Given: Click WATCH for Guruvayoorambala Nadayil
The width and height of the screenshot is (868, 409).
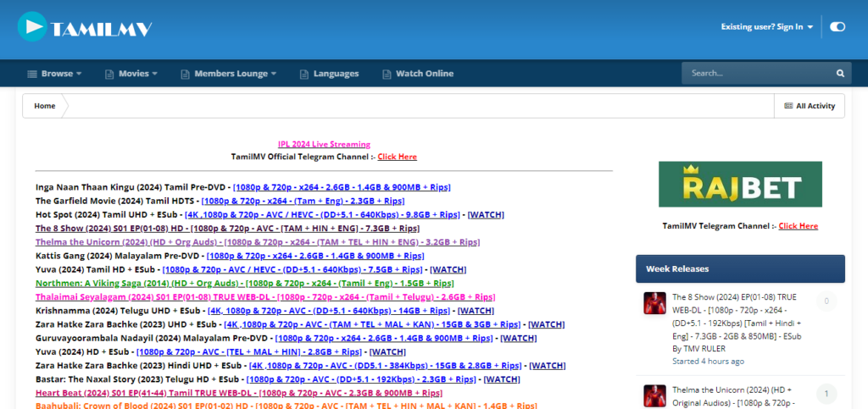Looking at the screenshot, I should tap(518, 338).
